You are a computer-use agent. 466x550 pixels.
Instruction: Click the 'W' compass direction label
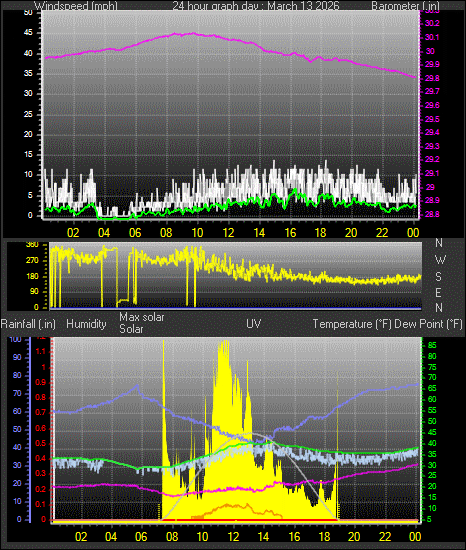tap(440, 260)
